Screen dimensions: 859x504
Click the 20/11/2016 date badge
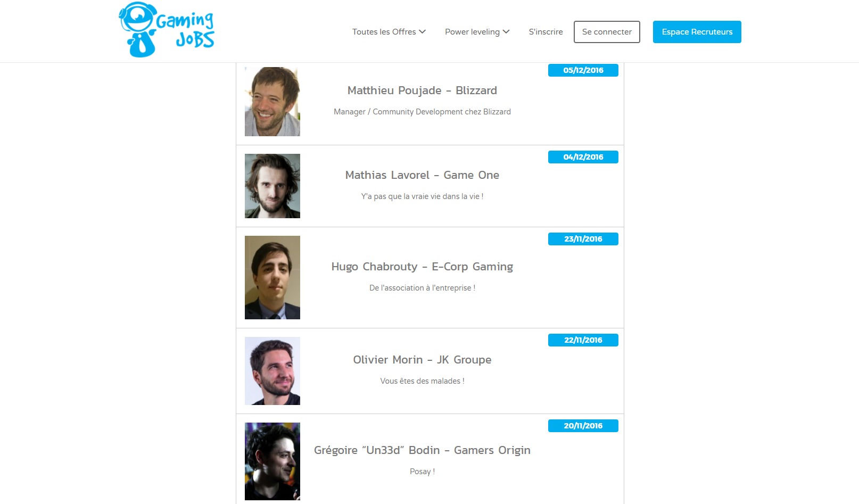pos(583,426)
